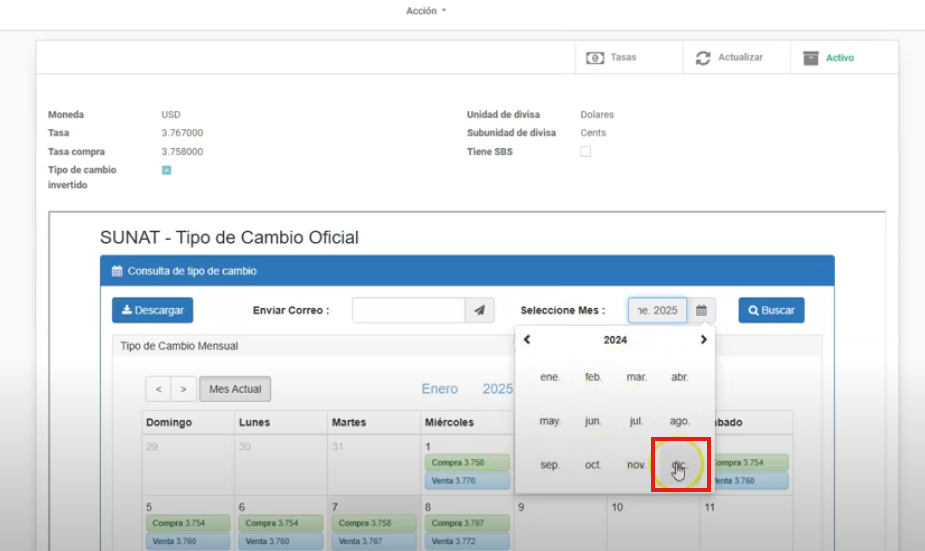Toggle the Tipo de cambio invertido checkbox
925x551 pixels.
pyautogui.click(x=166, y=170)
